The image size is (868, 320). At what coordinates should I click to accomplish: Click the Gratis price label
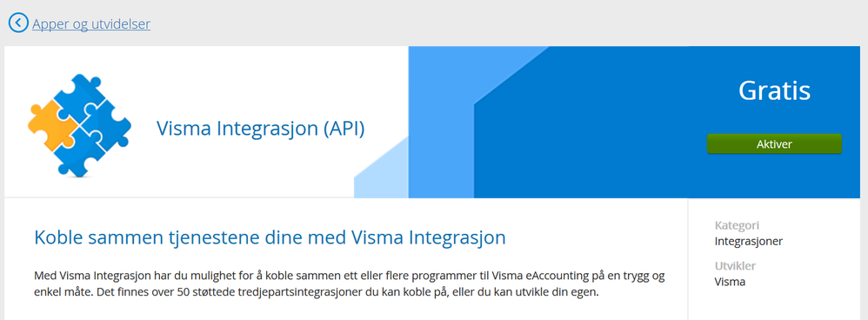click(774, 91)
